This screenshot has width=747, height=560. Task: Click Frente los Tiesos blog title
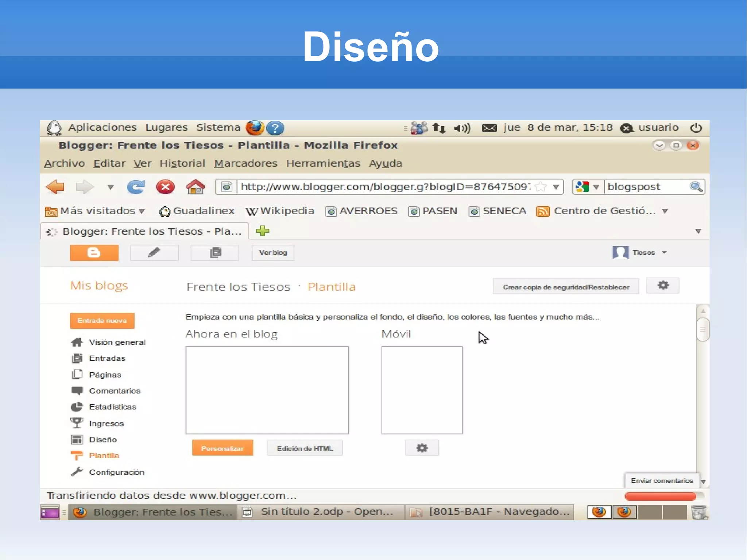(x=239, y=287)
